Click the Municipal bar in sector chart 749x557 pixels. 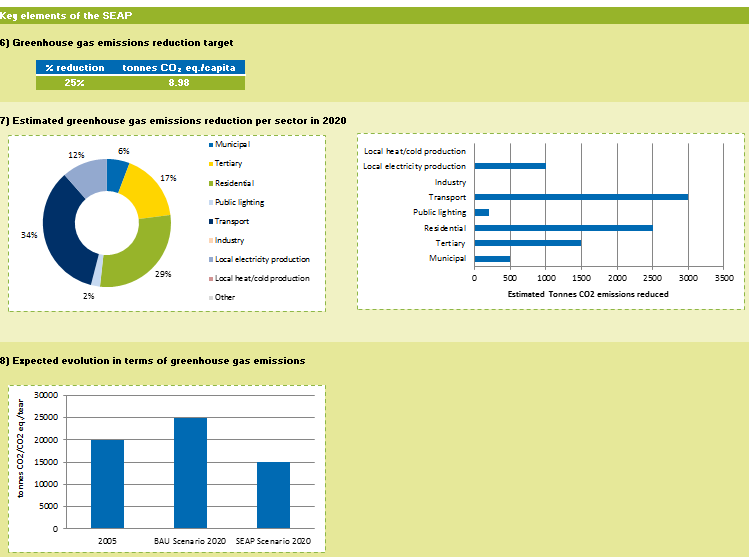492,259
